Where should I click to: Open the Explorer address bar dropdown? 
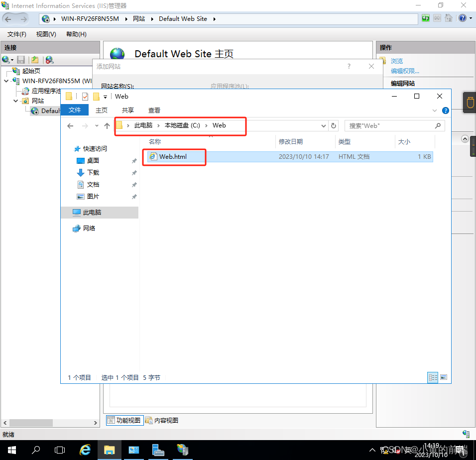pyautogui.click(x=324, y=125)
